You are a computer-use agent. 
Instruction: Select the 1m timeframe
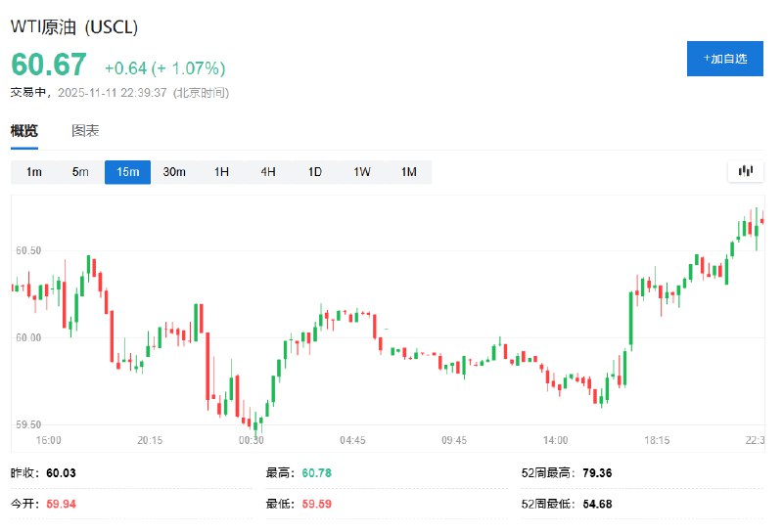coord(34,172)
